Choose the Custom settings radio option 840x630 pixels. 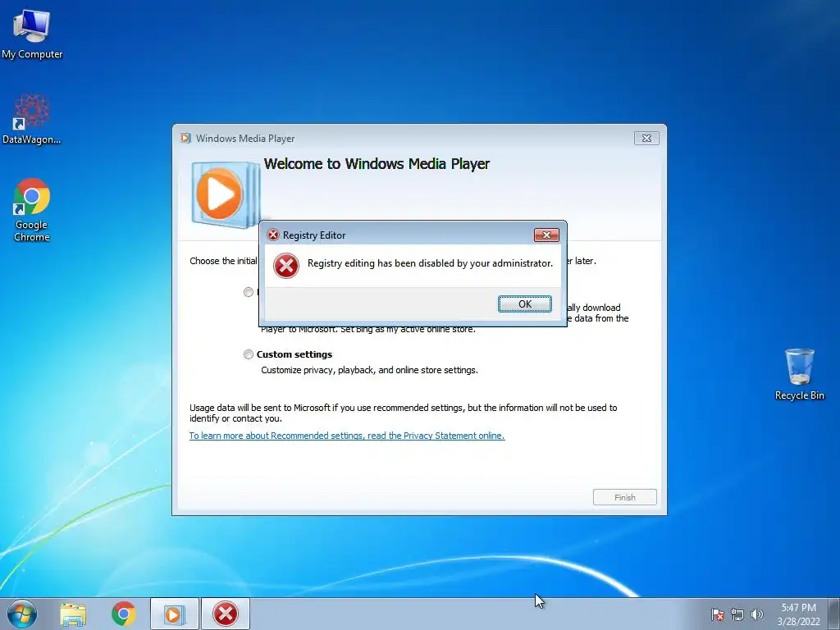click(x=248, y=354)
